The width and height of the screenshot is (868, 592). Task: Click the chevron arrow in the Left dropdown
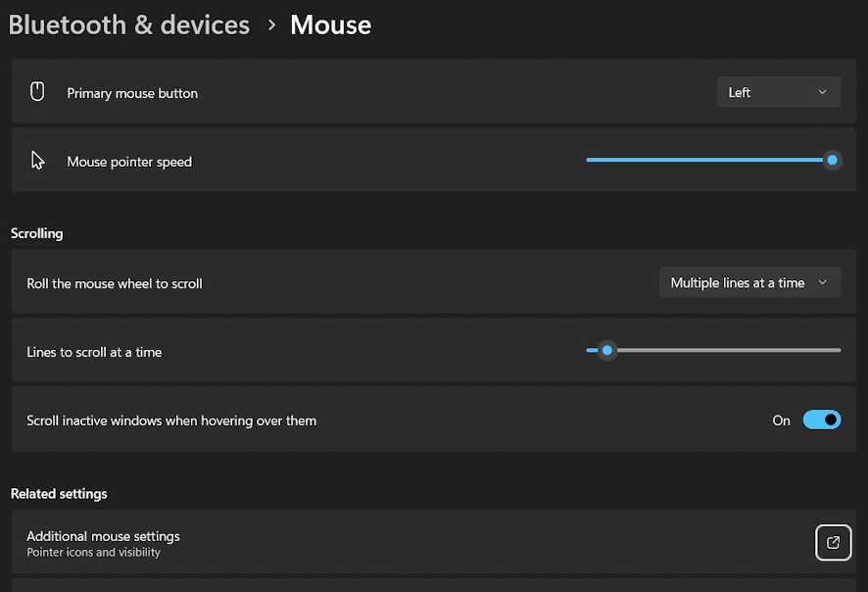[x=822, y=92]
